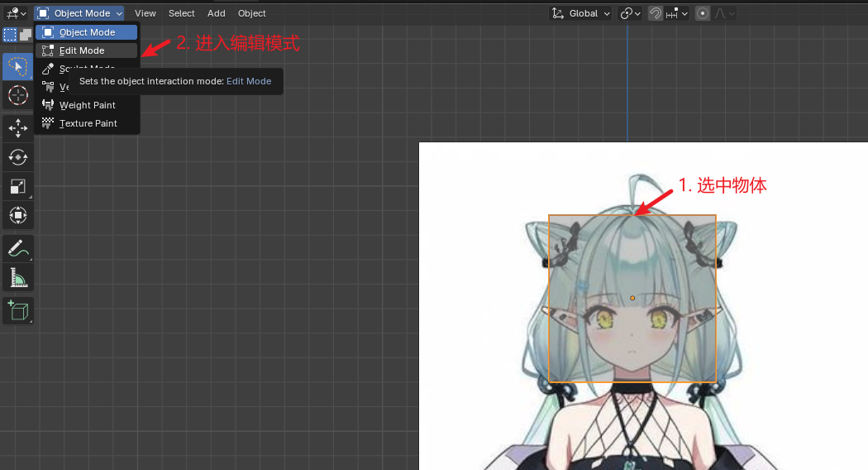Image resolution: width=868 pixels, height=470 pixels.
Task: Open the Global transform orientation dropdown
Action: click(580, 13)
